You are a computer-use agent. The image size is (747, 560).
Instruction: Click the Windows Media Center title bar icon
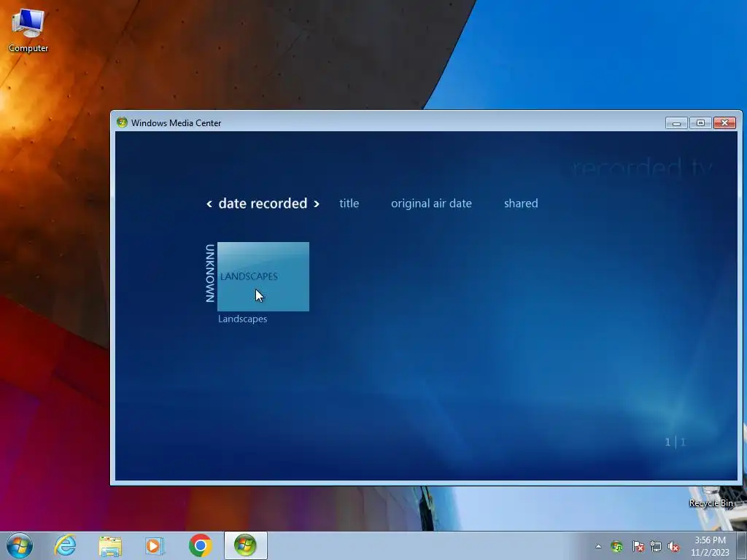[122, 122]
